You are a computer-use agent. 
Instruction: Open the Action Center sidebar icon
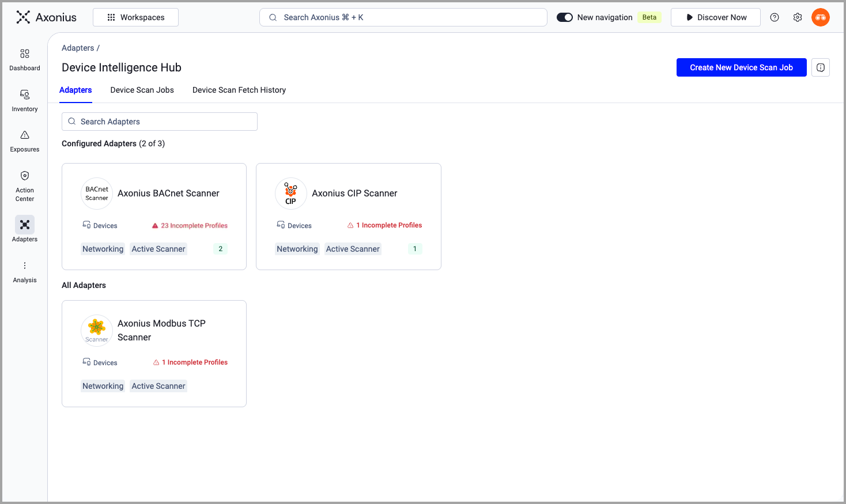[x=25, y=176]
